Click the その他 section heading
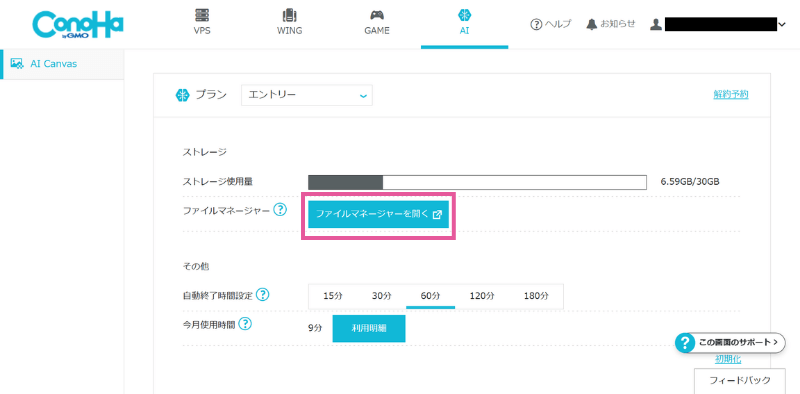The image size is (800, 394). 195,266
